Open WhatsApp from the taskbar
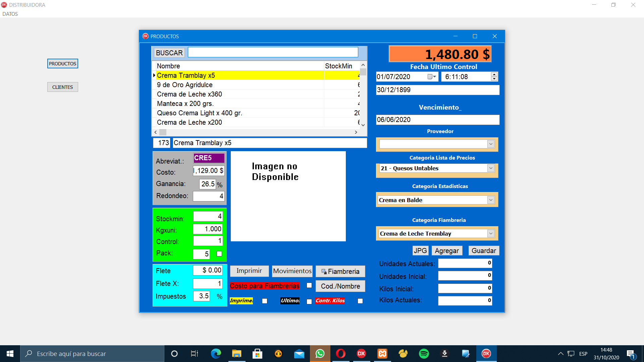Screen dimensions: 644x362 click(320, 354)
